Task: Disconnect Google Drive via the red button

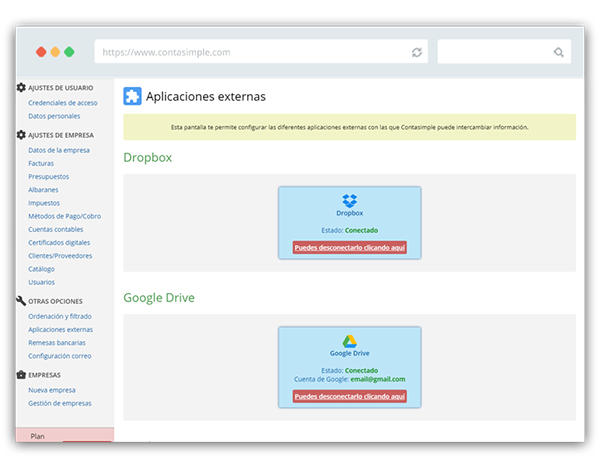Action: coord(349,396)
